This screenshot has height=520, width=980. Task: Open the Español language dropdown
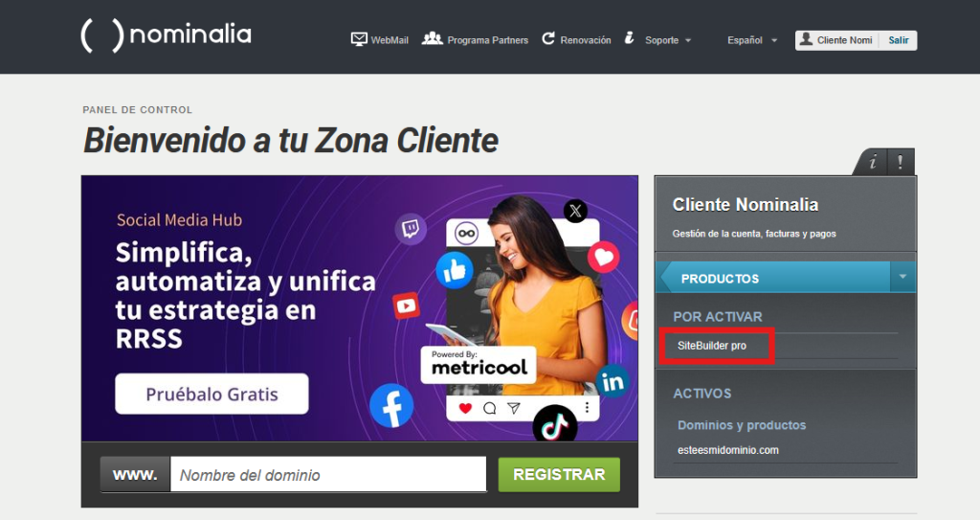pos(752,40)
